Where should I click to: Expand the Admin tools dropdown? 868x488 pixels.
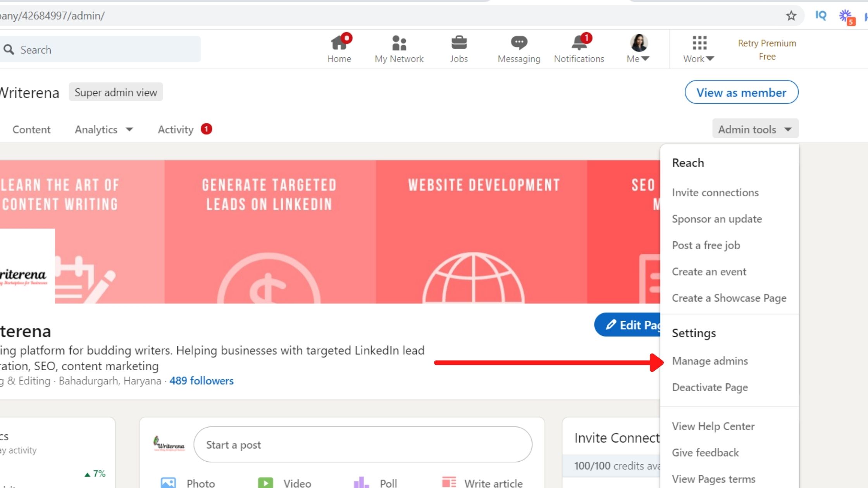pos(754,129)
